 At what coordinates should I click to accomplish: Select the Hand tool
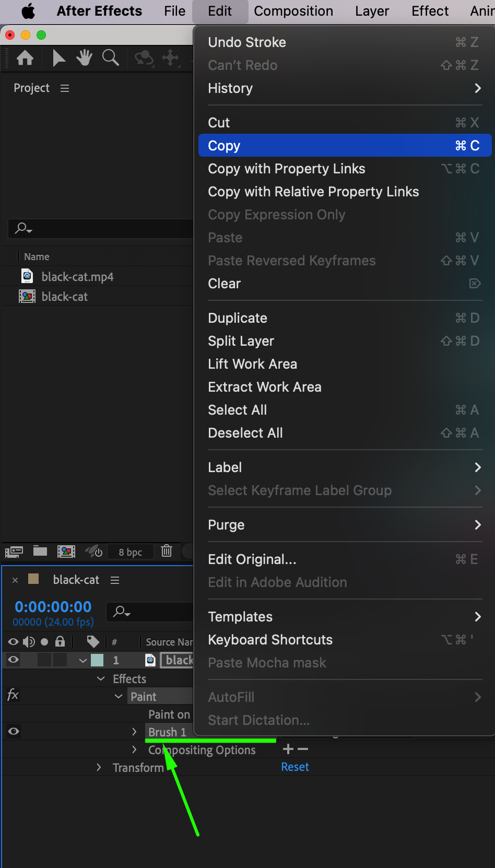click(x=84, y=57)
